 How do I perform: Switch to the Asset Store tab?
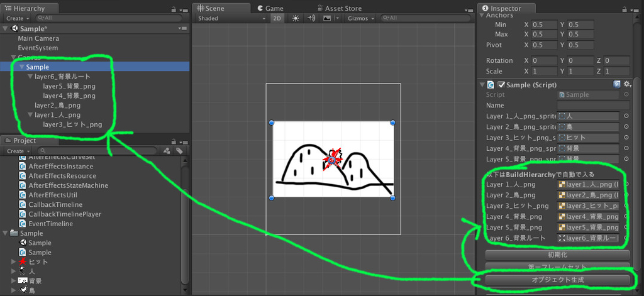tap(339, 8)
